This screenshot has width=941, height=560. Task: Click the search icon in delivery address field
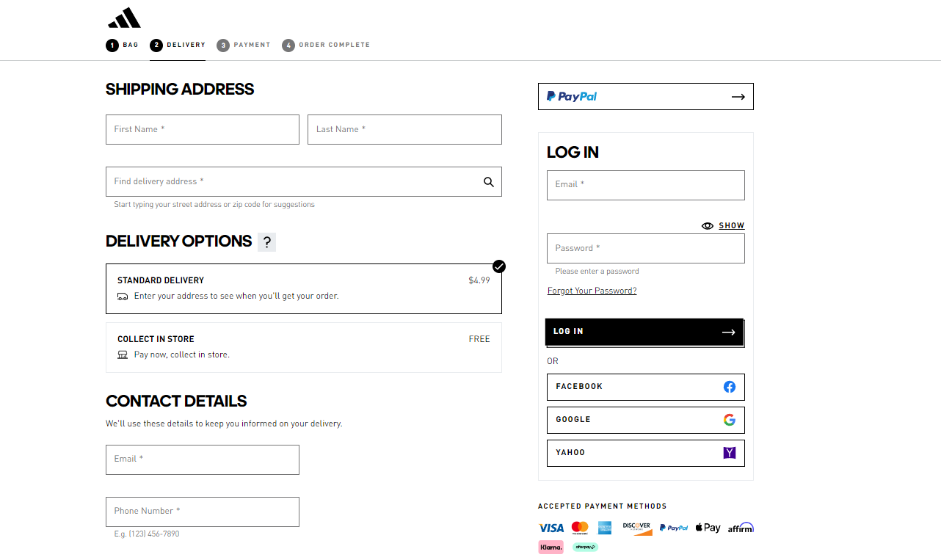click(488, 181)
